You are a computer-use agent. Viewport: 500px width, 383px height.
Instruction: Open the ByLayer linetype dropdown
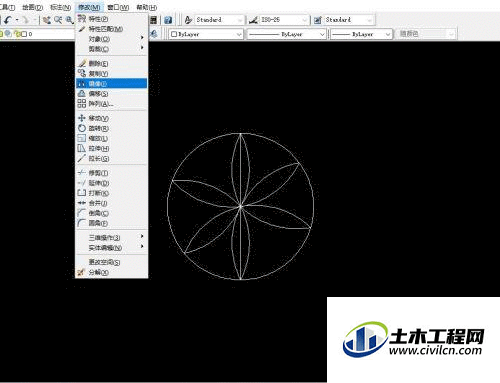286,34
